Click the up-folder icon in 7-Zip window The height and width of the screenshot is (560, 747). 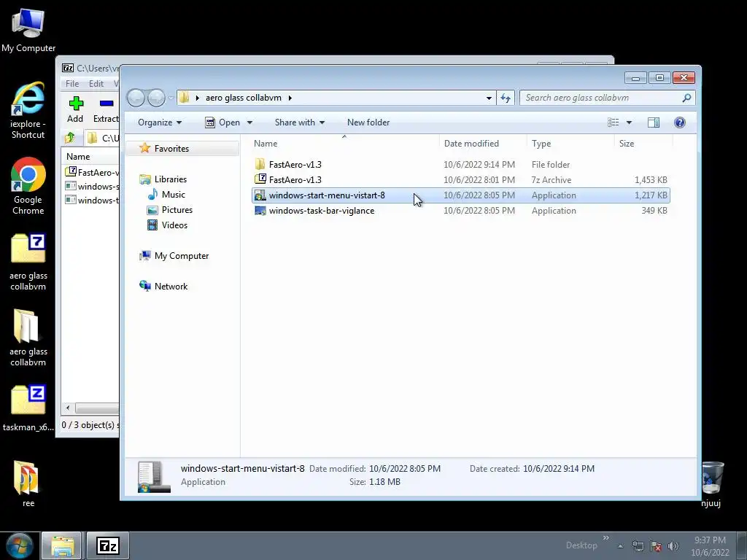point(69,138)
